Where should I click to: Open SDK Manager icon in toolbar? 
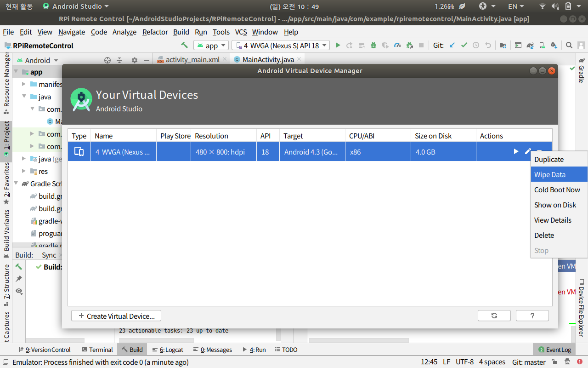pos(554,45)
